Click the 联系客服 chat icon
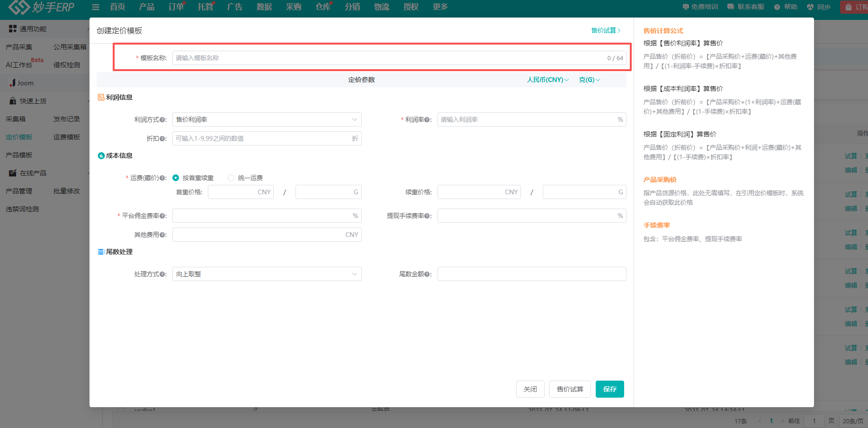Viewport: 868px width, 428px height. (731, 7)
